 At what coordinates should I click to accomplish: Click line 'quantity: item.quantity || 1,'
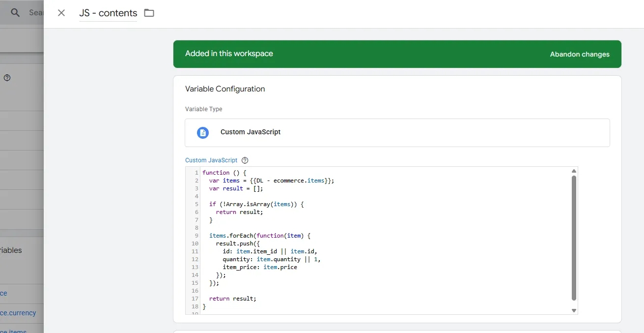point(272,259)
